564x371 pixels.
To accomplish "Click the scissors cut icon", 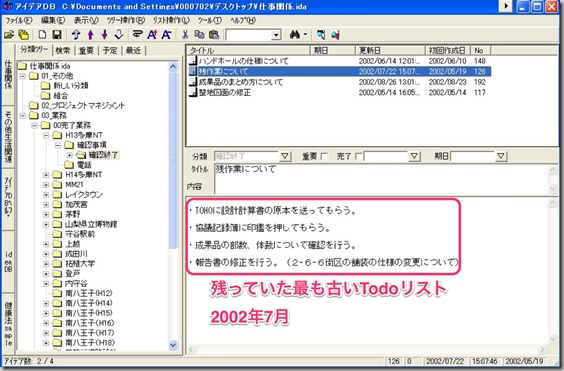I will pyautogui.click(x=185, y=35).
